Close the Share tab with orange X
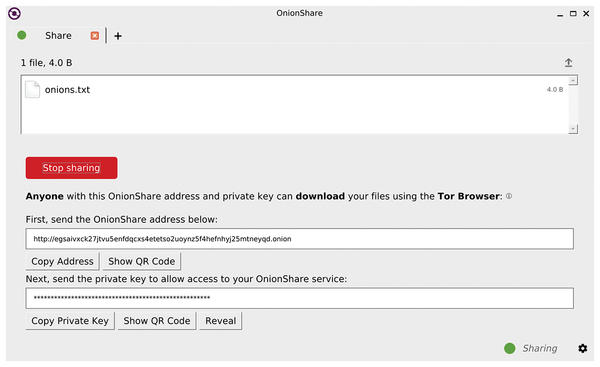The height and width of the screenshot is (367, 600). click(95, 36)
